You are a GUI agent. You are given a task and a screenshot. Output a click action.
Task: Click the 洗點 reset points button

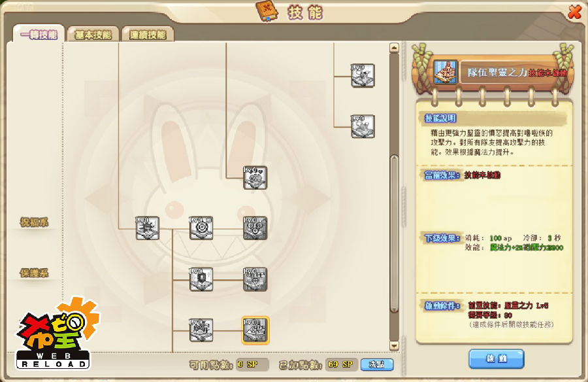click(377, 364)
